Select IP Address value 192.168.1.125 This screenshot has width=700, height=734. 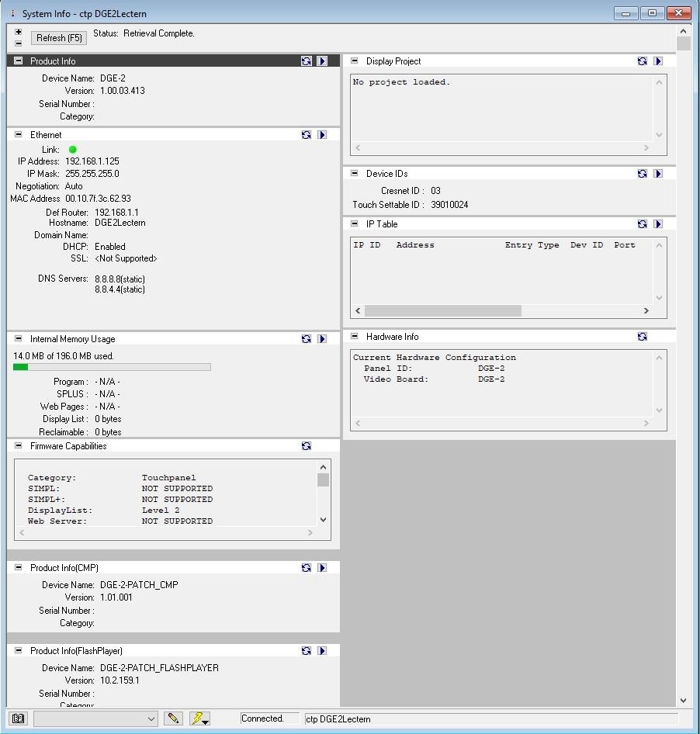92,161
